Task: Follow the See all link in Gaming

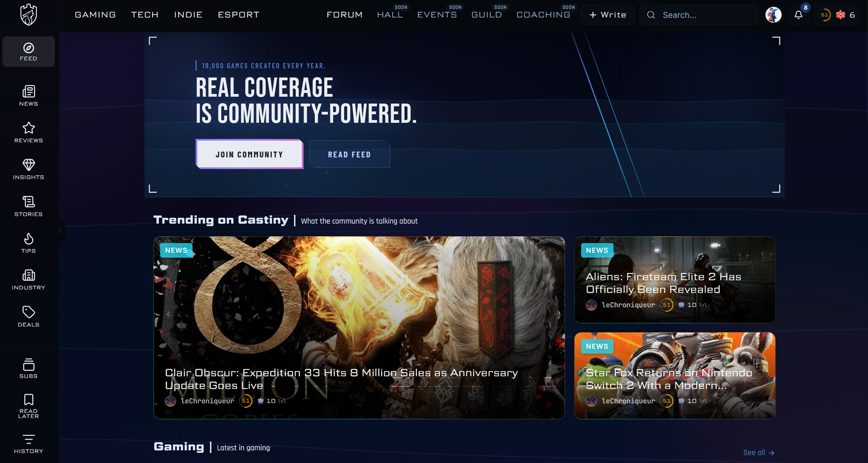Action: tap(759, 453)
